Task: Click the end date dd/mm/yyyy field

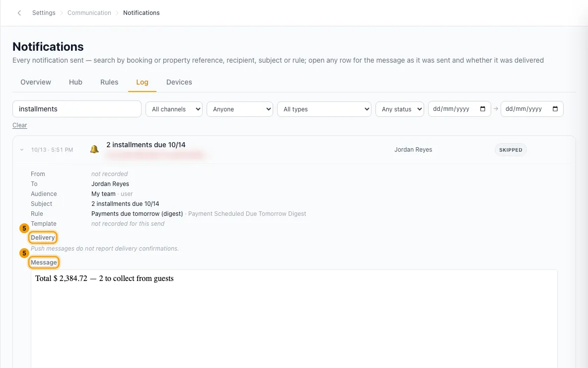Action: tap(532, 109)
